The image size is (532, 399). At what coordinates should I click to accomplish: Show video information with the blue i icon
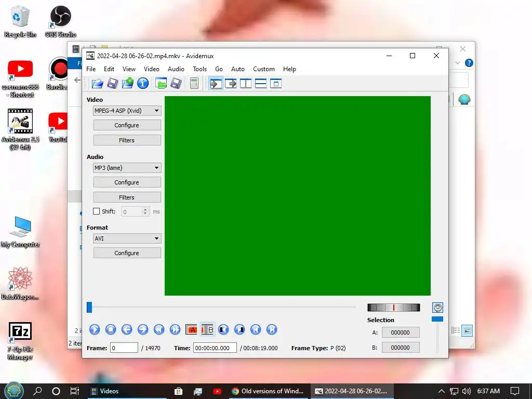click(x=143, y=83)
